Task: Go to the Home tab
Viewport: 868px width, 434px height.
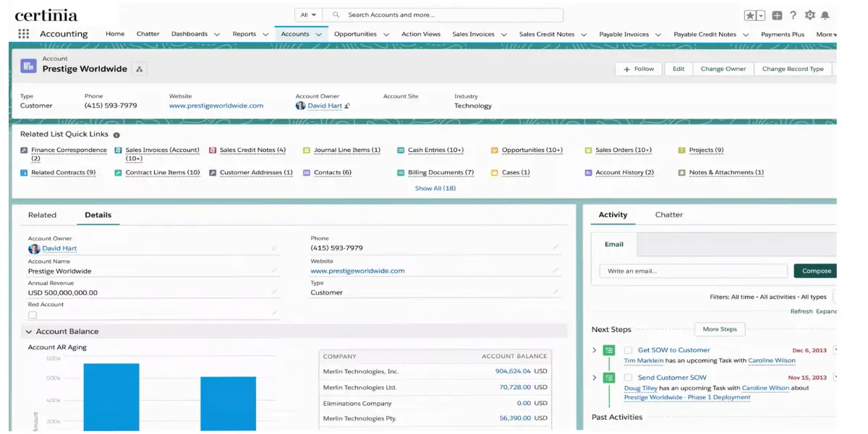Action: coord(115,34)
